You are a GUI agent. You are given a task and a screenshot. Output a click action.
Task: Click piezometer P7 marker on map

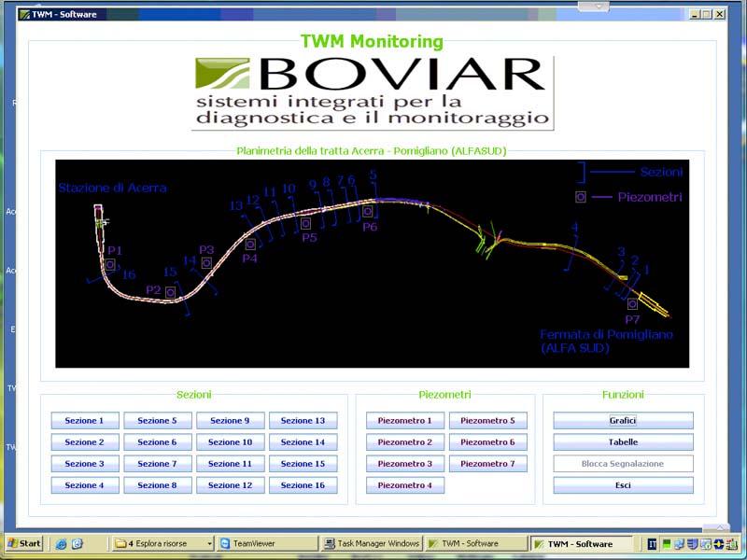[632, 304]
